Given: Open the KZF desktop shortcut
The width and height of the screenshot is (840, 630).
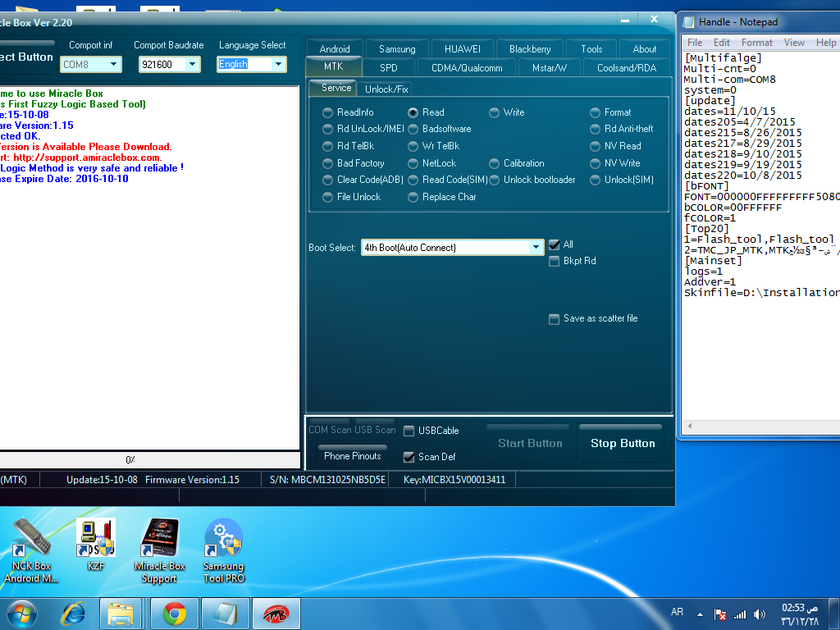Looking at the screenshot, I should coord(95,544).
